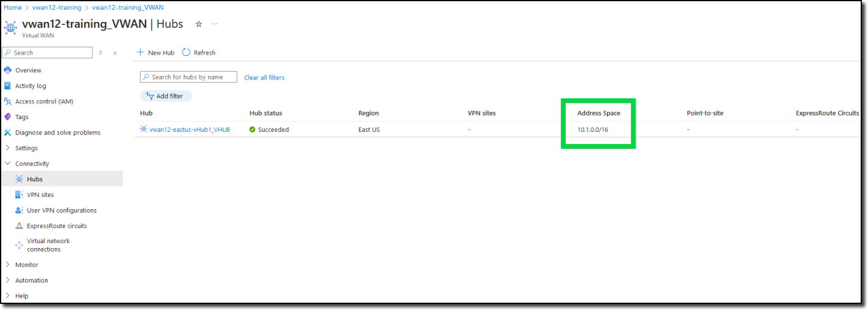Viewport: 868px width, 310px height.
Task: Click the Refresh button
Action: (x=199, y=53)
